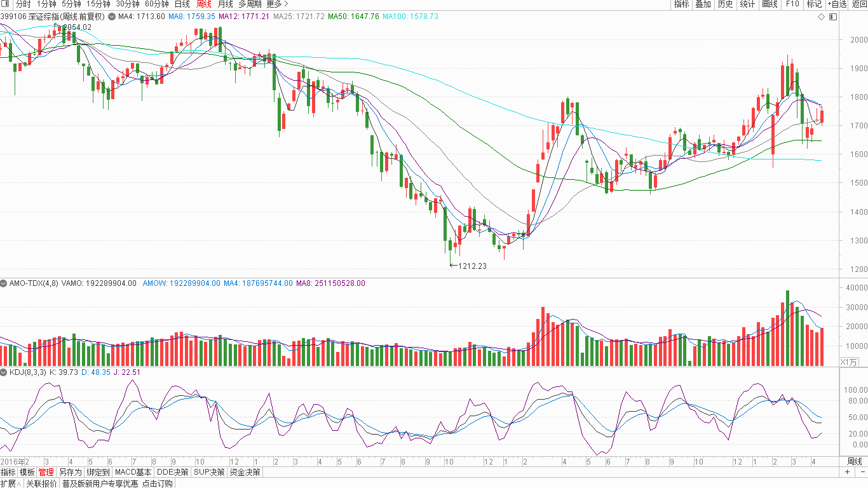This screenshot has width=868, height=488.
Task: Open the 指标 button in top toolbar
Action: pyautogui.click(x=681, y=4)
